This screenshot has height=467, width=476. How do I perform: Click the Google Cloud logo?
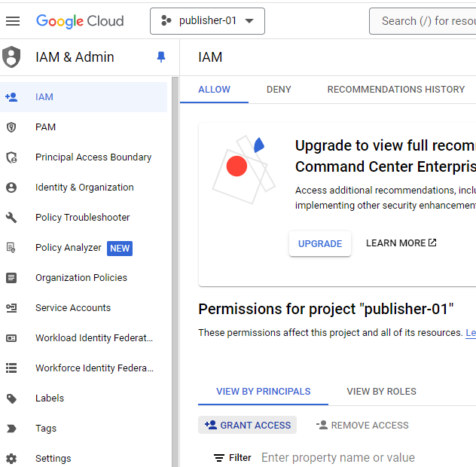coord(80,21)
